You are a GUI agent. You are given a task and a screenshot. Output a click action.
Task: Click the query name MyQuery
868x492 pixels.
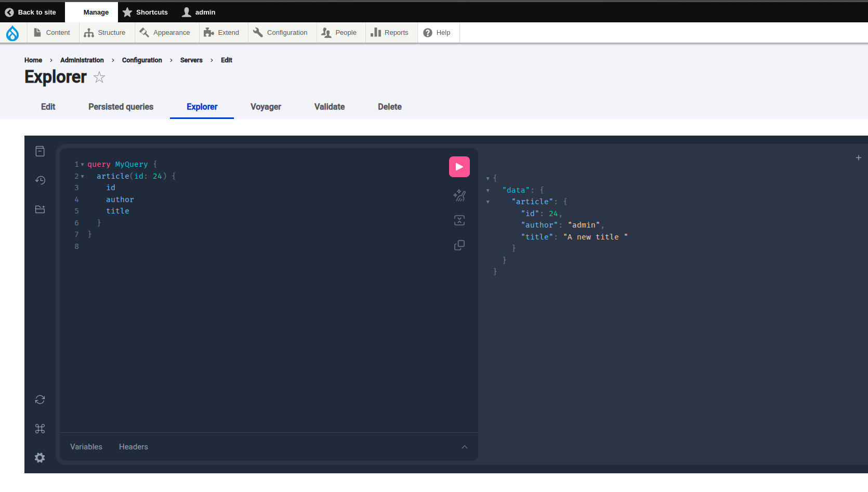[x=131, y=164]
